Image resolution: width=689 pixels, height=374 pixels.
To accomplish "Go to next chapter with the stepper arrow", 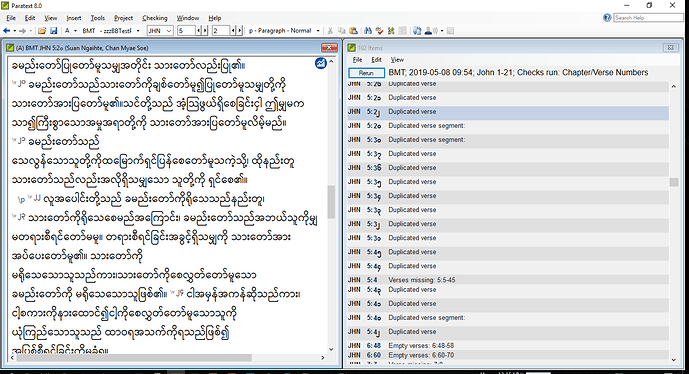I will point(205,31).
